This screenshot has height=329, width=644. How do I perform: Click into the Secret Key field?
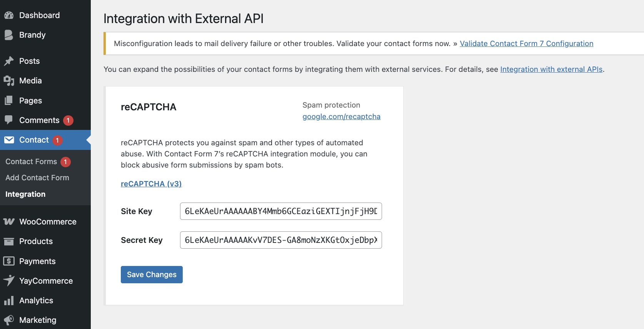click(x=281, y=240)
